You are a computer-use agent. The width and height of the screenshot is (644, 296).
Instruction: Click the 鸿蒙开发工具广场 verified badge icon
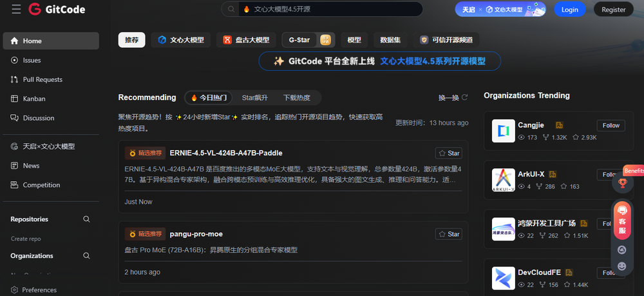(x=583, y=224)
